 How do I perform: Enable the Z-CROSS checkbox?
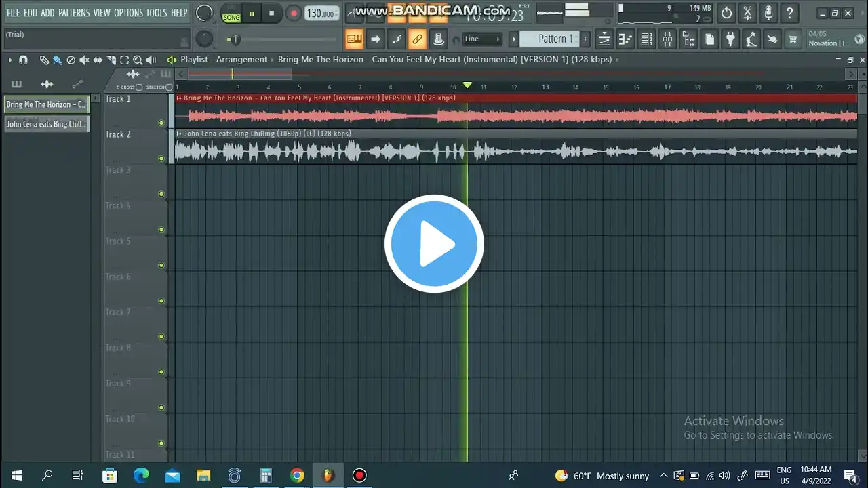click(x=139, y=87)
